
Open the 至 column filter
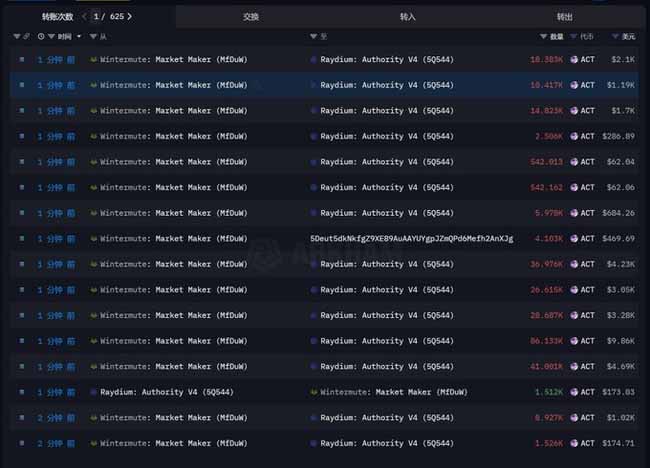click(x=313, y=37)
